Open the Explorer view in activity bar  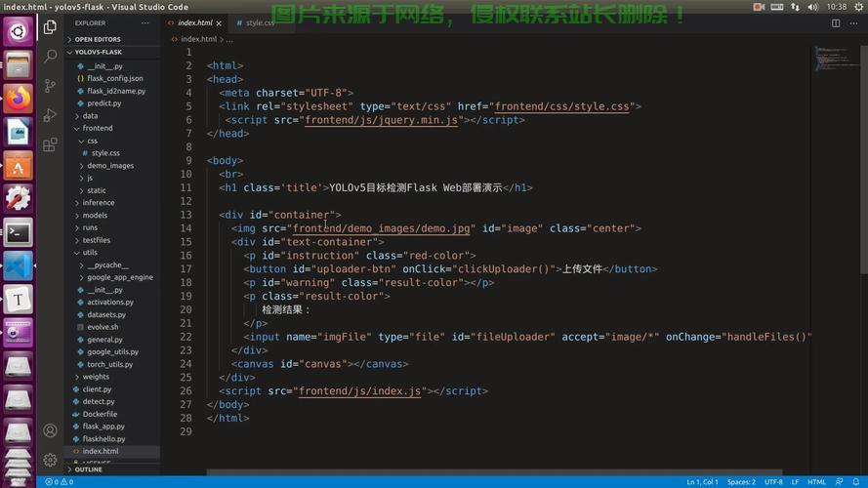50,26
